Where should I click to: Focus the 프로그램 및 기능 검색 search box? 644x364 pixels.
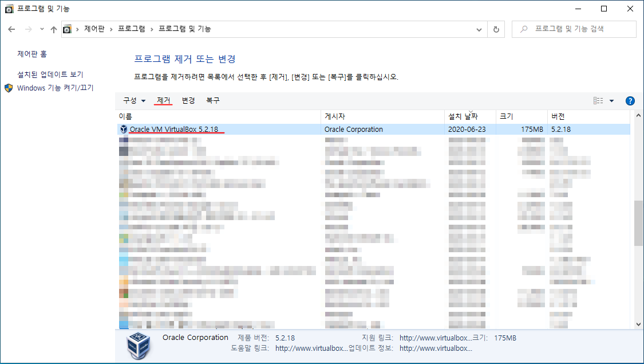(574, 29)
